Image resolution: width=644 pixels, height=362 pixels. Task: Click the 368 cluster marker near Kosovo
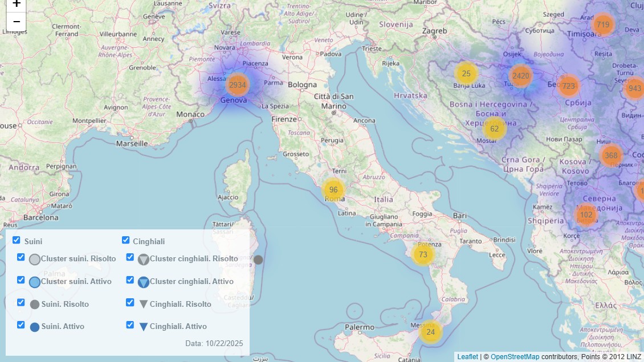click(x=611, y=155)
